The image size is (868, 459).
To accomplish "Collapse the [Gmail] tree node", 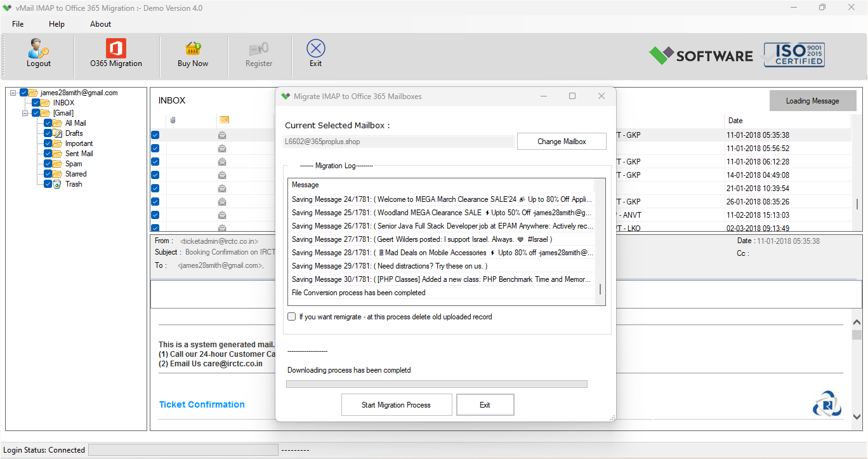I will click(25, 113).
